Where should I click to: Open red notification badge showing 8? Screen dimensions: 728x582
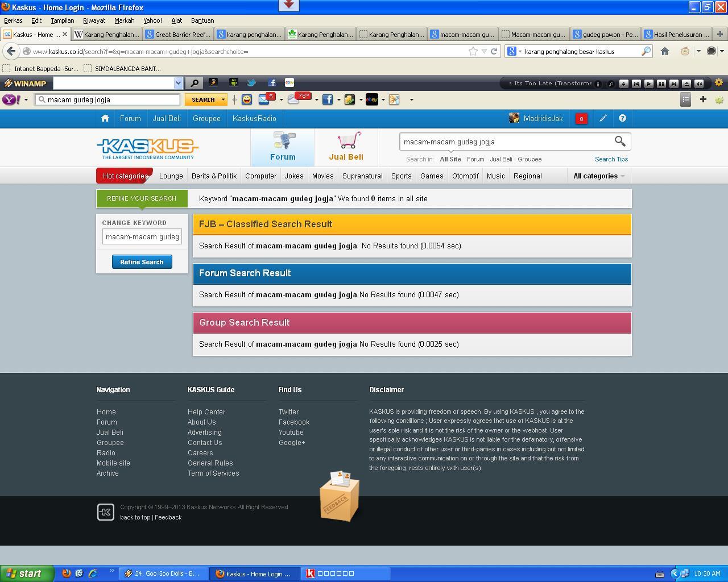pos(581,119)
